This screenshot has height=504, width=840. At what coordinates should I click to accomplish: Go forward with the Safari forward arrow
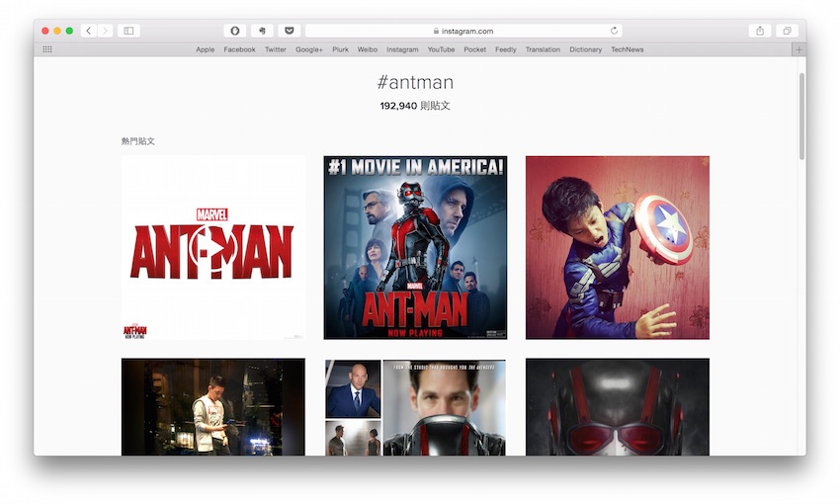click(105, 31)
